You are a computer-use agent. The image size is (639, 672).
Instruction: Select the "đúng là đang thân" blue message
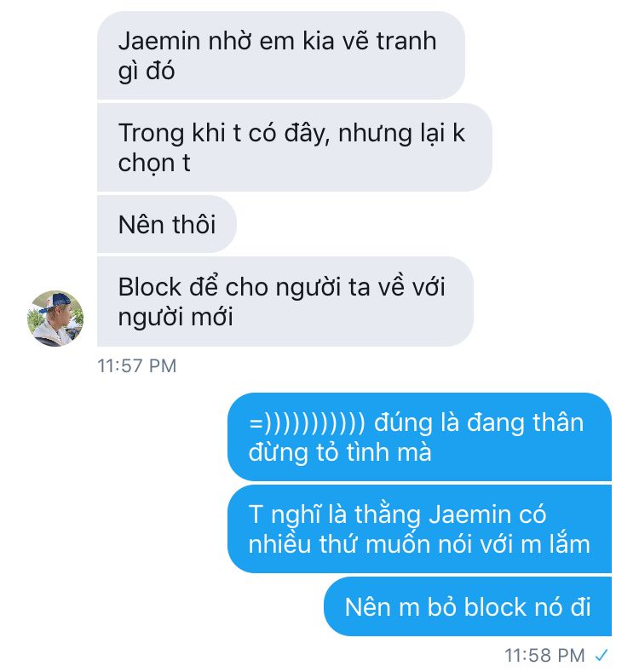tap(419, 437)
